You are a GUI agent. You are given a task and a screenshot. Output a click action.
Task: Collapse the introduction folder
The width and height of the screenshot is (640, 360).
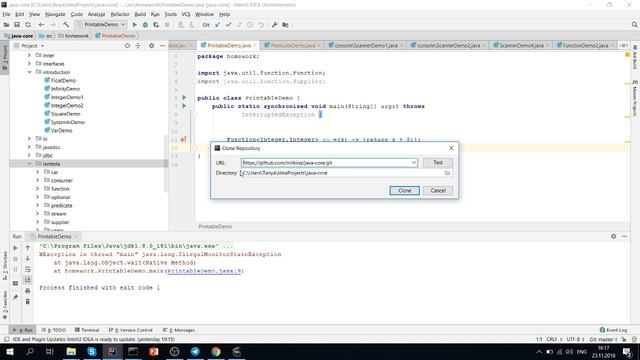point(29,72)
